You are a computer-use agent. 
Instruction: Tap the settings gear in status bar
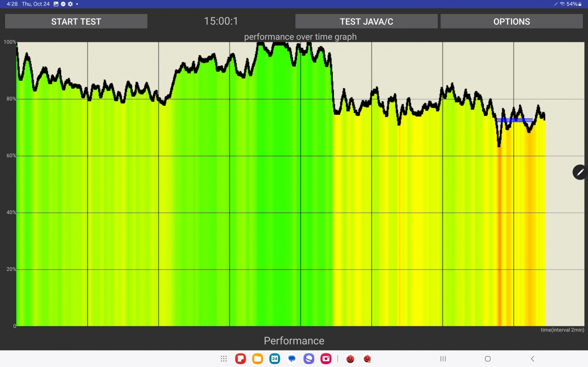70,4
